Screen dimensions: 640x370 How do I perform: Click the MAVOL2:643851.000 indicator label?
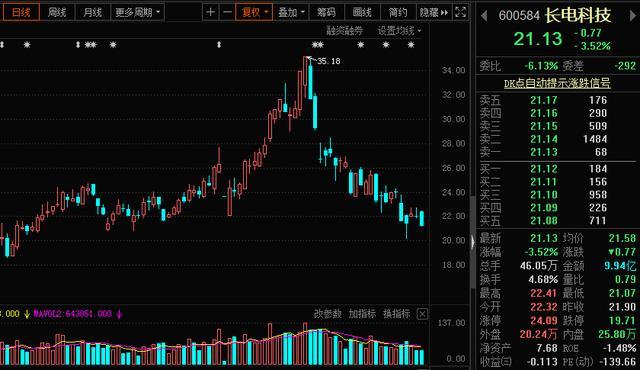(x=73, y=314)
